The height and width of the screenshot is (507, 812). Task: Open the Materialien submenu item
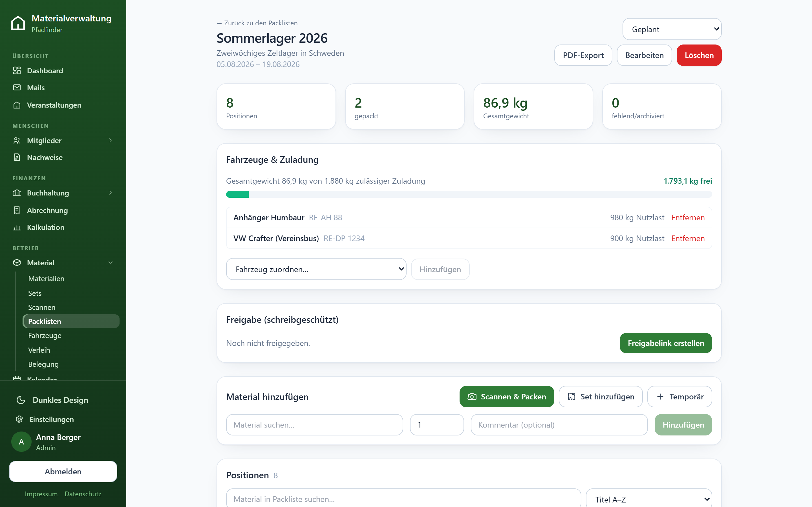point(46,279)
